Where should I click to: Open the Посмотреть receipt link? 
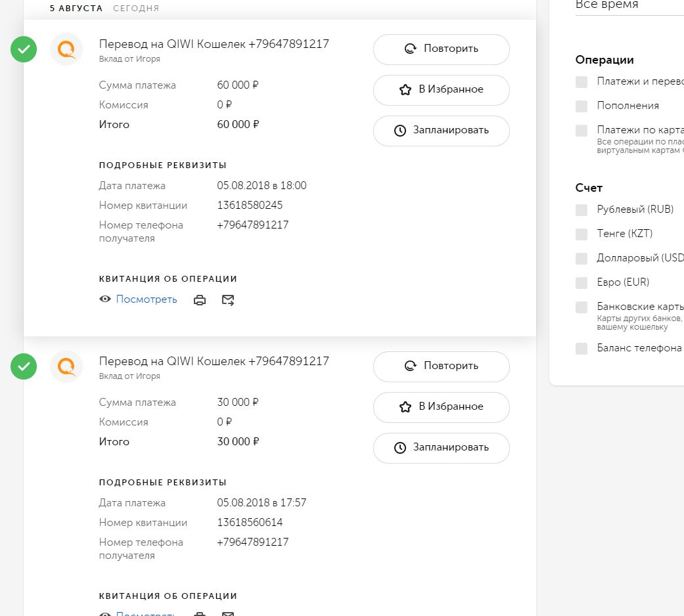pos(147,299)
